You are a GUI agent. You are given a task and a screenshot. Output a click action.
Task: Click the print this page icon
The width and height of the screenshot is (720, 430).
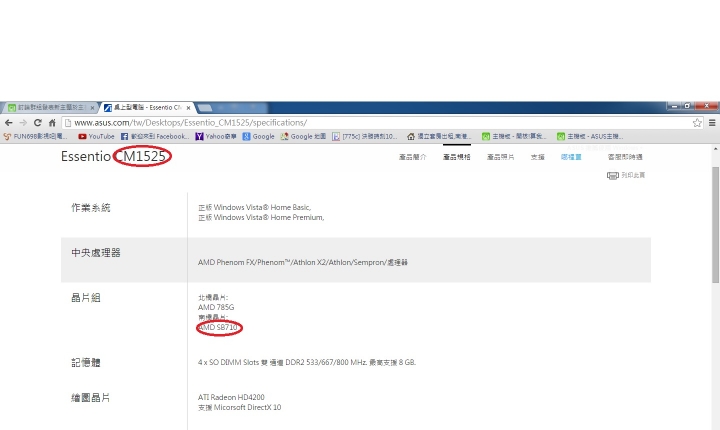coord(613,175)
